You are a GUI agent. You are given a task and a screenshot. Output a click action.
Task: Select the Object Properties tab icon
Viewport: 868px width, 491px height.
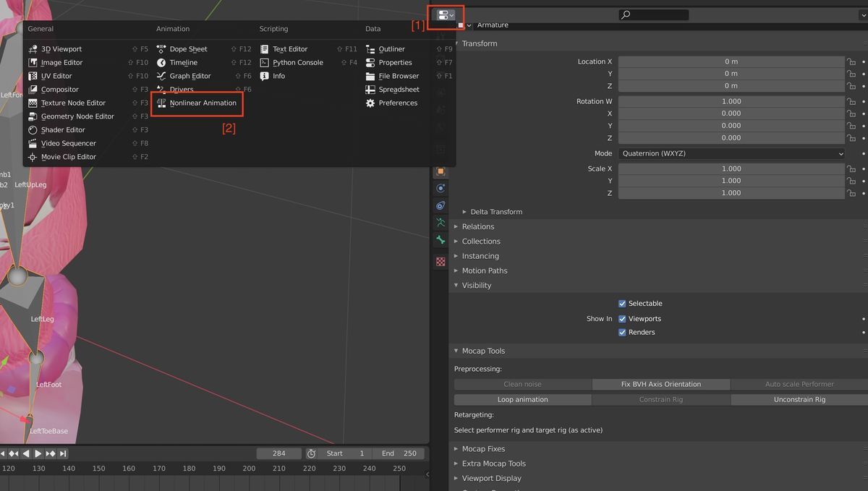[x=440, y=171]
